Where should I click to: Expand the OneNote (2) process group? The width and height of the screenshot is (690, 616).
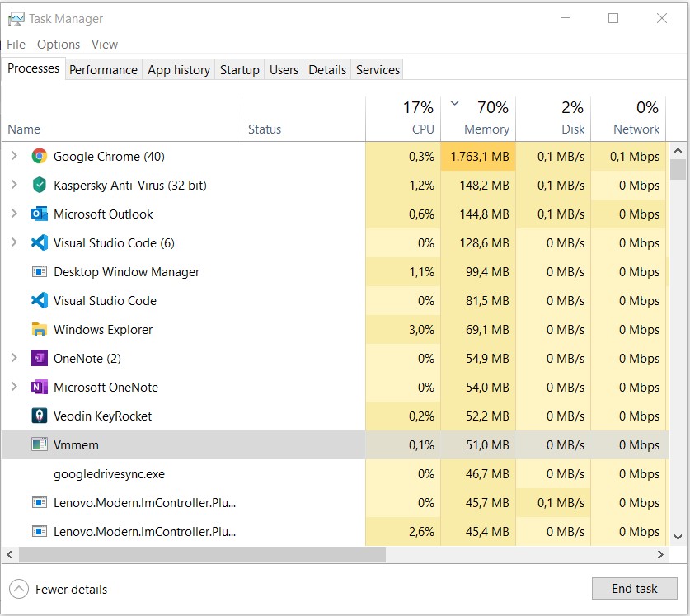14,358
